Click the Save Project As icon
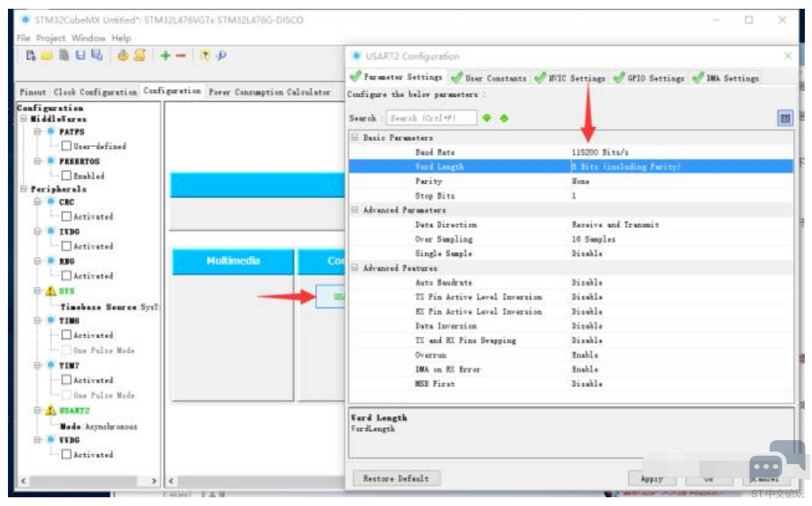 tap(97, 56)
